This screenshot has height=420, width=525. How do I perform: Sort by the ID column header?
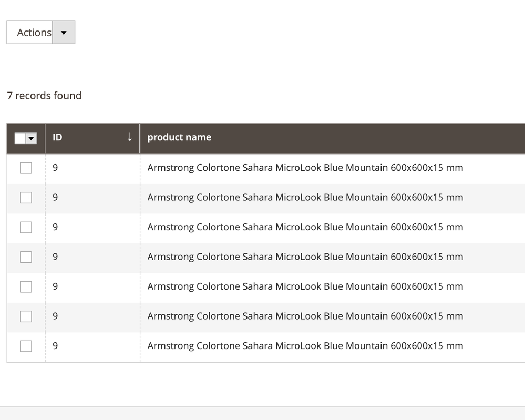tap(92, 138)
